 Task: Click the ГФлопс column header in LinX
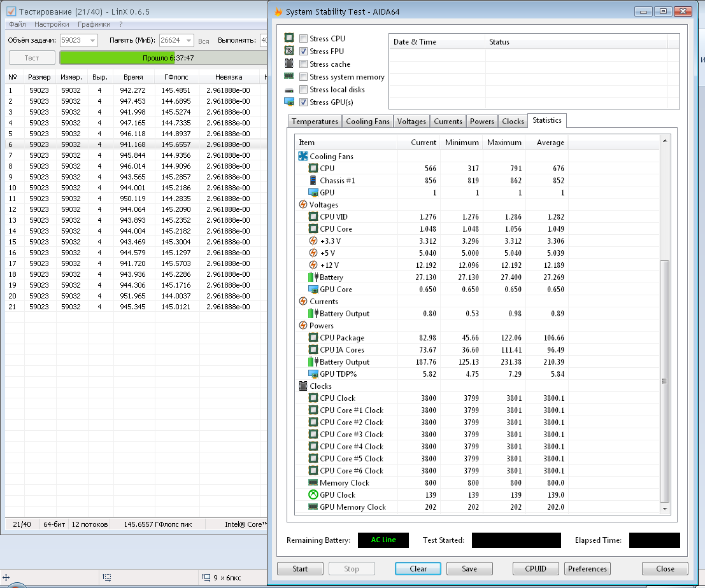tap(176, 77)
